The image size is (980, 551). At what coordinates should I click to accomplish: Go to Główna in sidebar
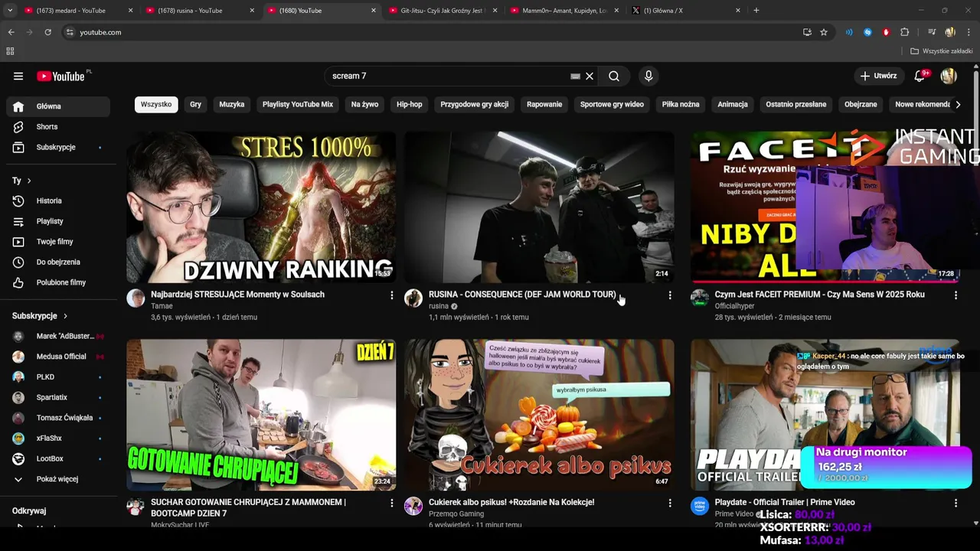(58, 106)
